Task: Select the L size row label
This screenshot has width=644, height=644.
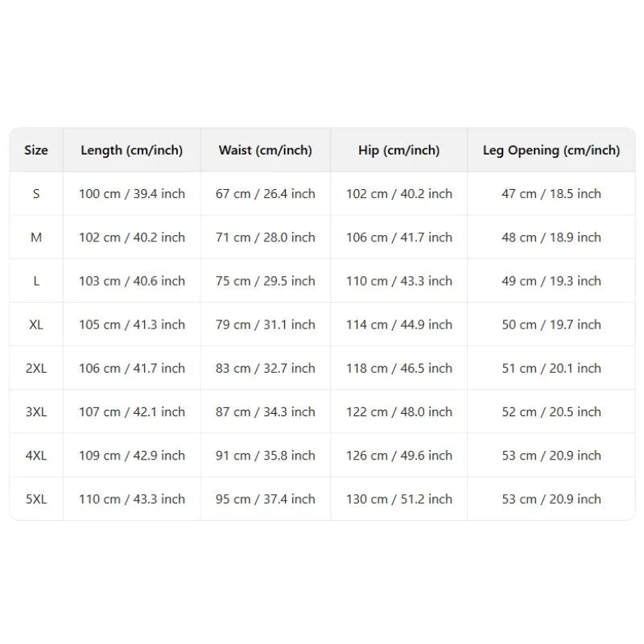Action: [36, 281]
